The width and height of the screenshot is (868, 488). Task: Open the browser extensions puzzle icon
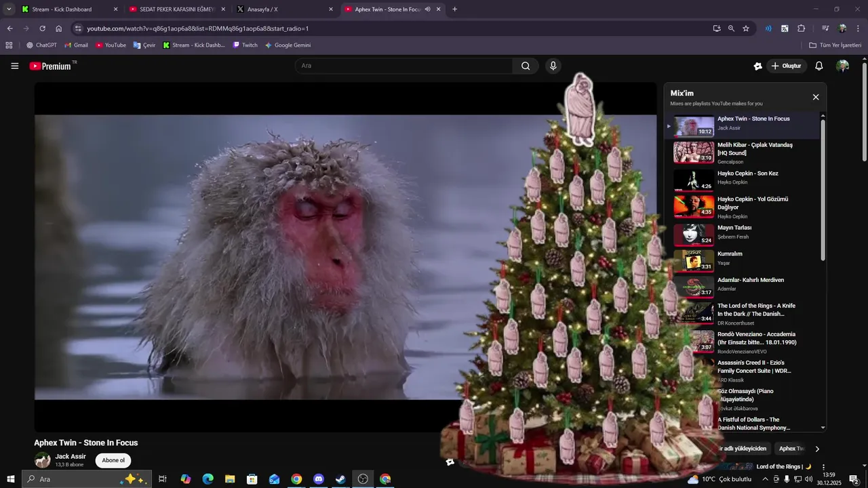[x=802, y=28]
